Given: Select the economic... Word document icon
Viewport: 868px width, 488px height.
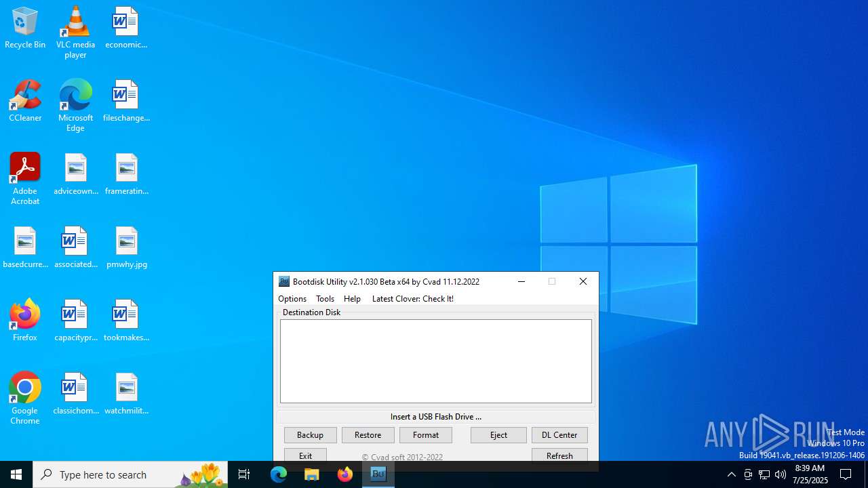Looking at the screenshot, I should (126, 28).
